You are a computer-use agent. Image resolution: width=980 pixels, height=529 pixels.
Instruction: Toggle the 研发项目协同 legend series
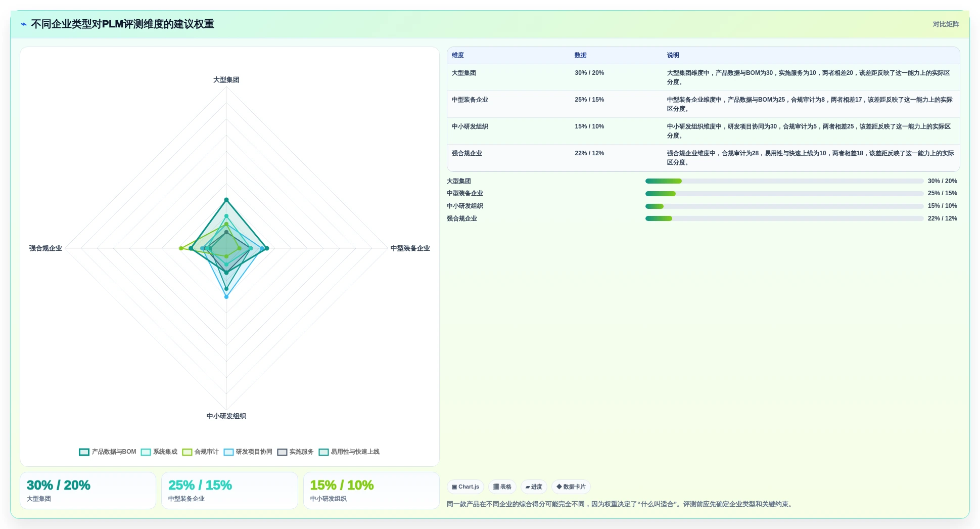[248, 452]
